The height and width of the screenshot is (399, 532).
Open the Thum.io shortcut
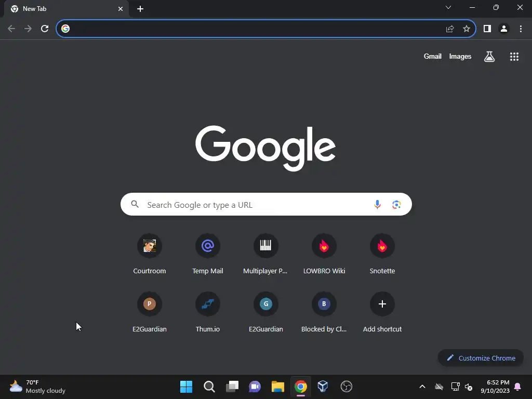[x=208, y=312]
